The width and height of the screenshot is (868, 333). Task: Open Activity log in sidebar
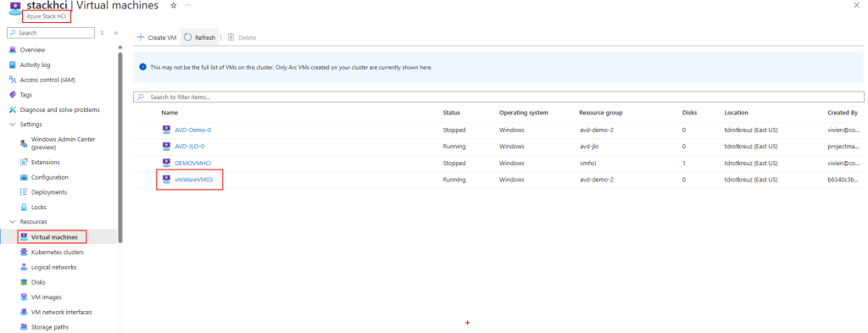pos(35,64)
